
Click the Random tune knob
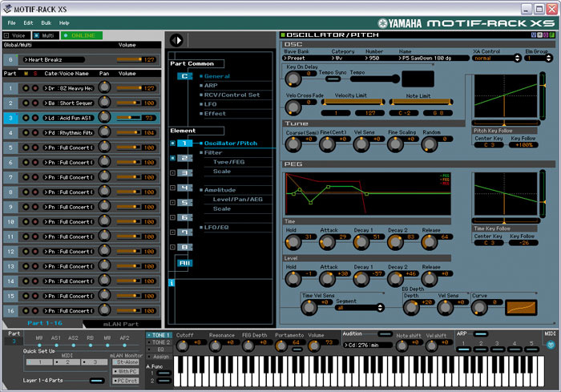coord(429,144)
